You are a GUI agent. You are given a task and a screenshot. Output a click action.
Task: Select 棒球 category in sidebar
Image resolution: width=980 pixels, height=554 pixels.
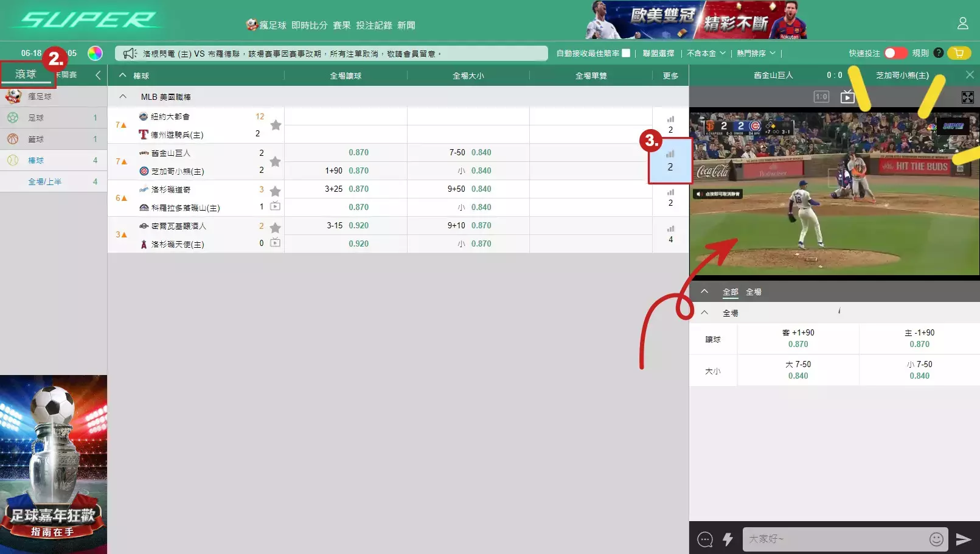[54, 160]
